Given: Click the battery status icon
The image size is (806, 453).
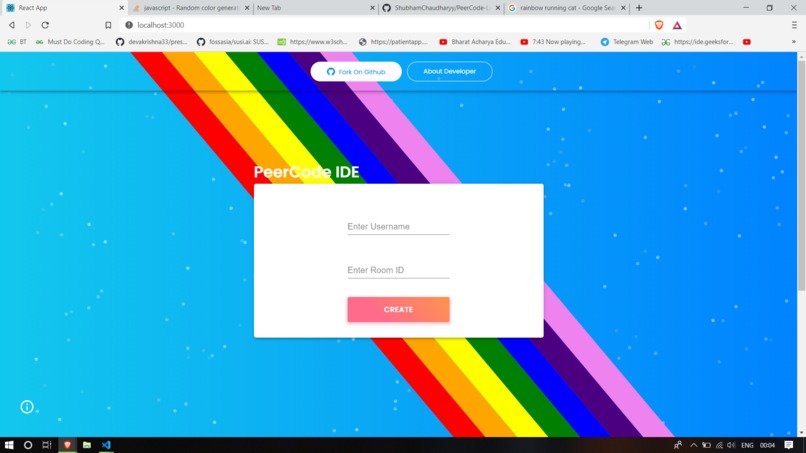Looking at the screenshot, I should tap(706, 445).
